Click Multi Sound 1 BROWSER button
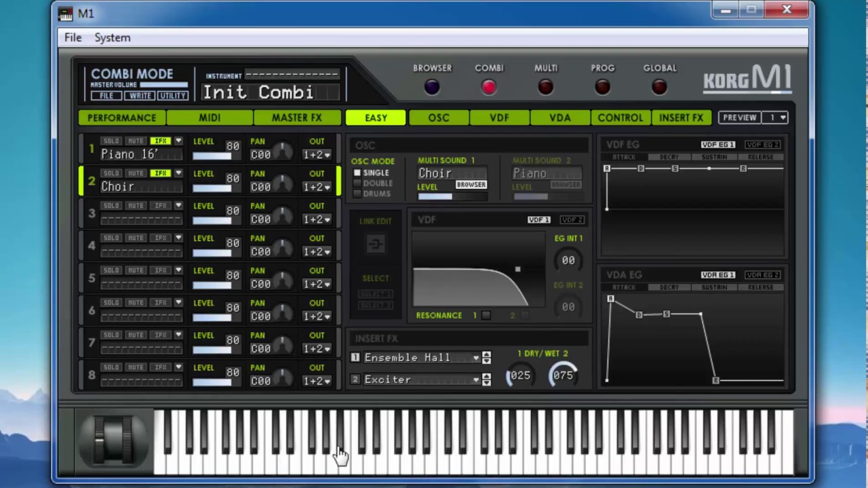 [471, 184]
